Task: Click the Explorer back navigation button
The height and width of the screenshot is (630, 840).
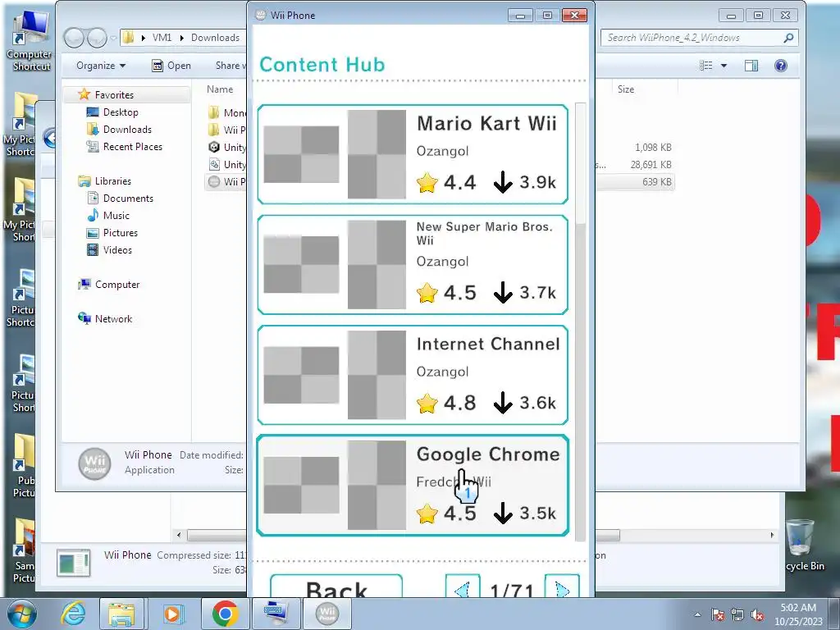Action: 74,38
